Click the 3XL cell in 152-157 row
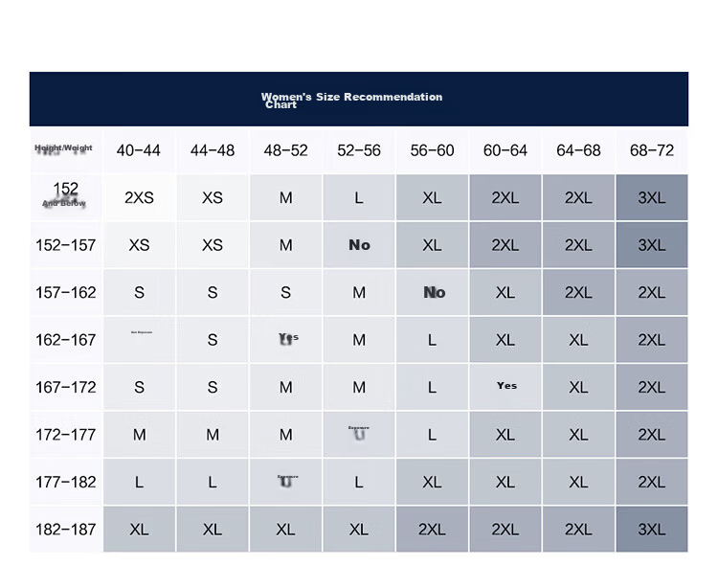Viewport: 718px width, 588px height. (x=652, y=245)
